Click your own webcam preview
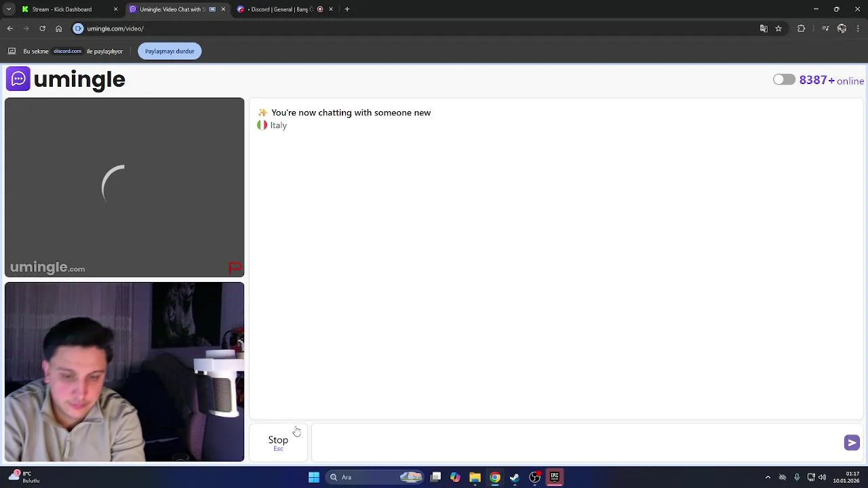The width and height of the screenshot is (868, 488). [124, 372]
